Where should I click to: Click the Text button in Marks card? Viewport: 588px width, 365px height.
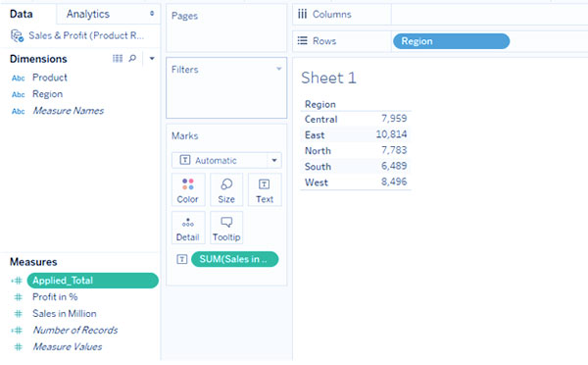pos(265,189)
